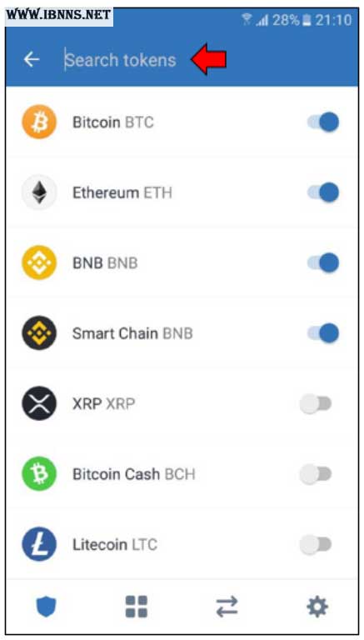
Task: Disable the Bitcoin BTC toggle
Action: point(323,122)
